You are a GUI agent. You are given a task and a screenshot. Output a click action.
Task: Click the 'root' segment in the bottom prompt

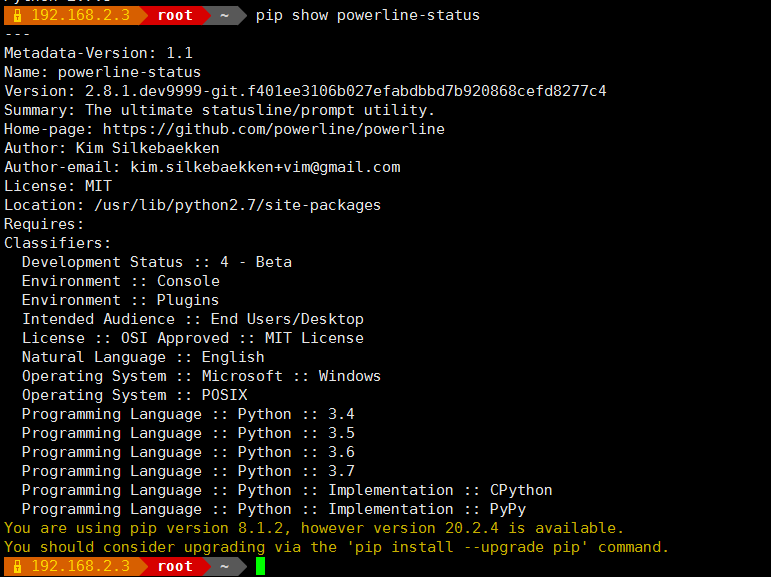coord(175,567)
